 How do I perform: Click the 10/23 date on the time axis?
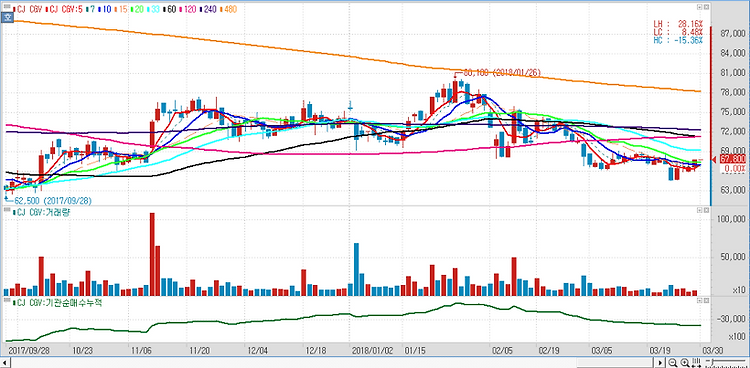click(x=84, y=350)
